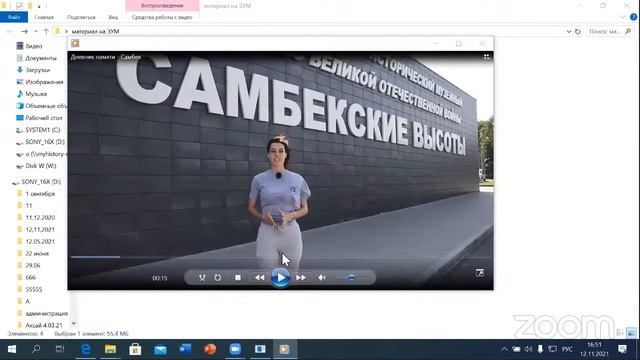The height and width of the screenshot is (360, 640).
Task: Go up one folder level
Action: point(46,31)
